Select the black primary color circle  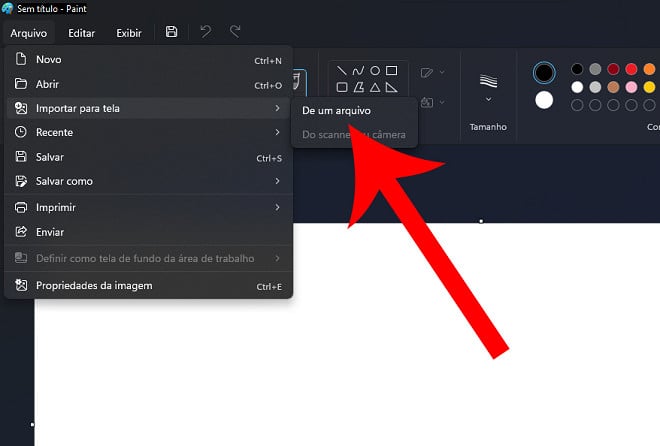[544, 73]
